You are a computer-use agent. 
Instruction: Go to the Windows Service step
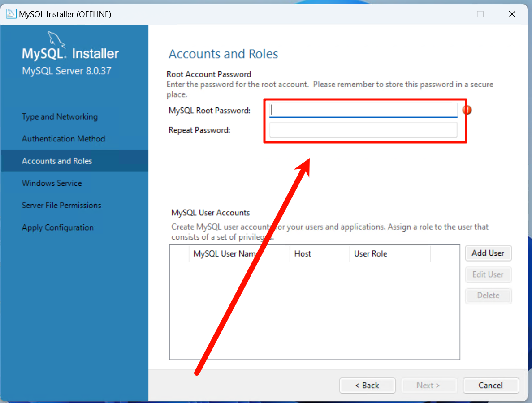click(x=52, y=183)
